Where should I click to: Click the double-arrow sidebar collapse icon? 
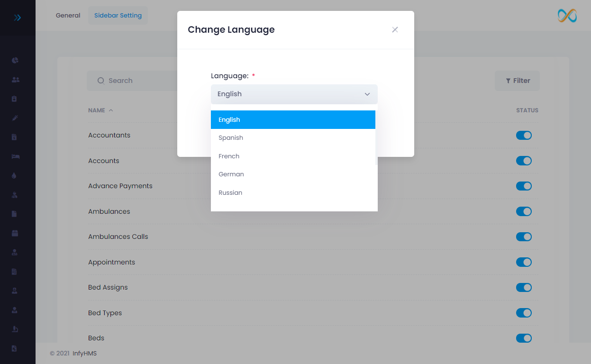click(18, 17)
